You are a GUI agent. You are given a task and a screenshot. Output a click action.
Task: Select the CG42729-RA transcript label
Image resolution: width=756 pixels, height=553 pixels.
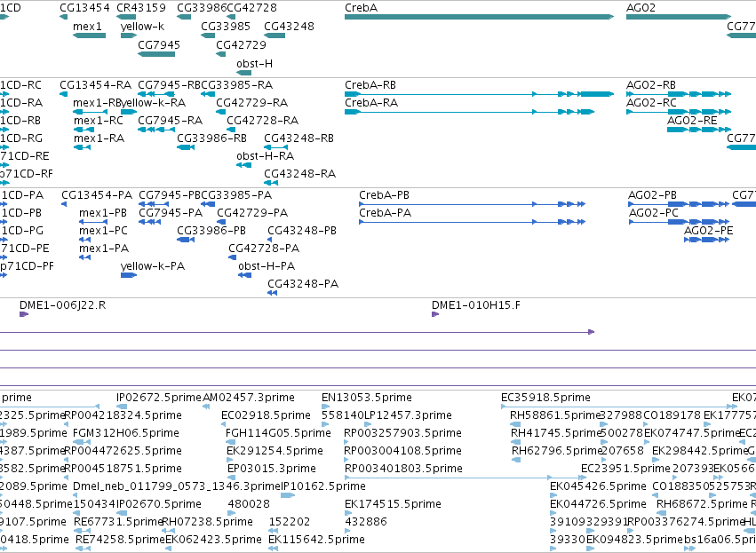(x=251, y=103)
